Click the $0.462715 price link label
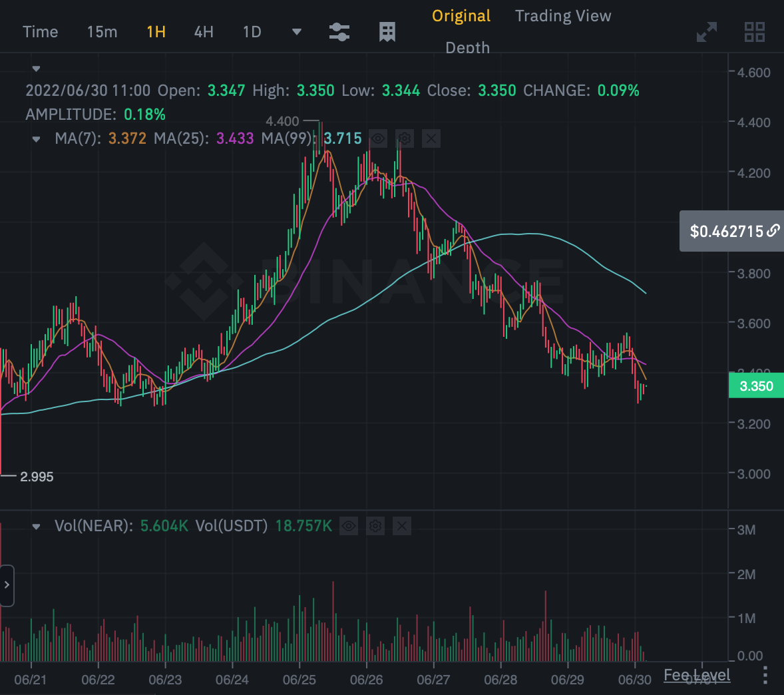 coord(731,231)
